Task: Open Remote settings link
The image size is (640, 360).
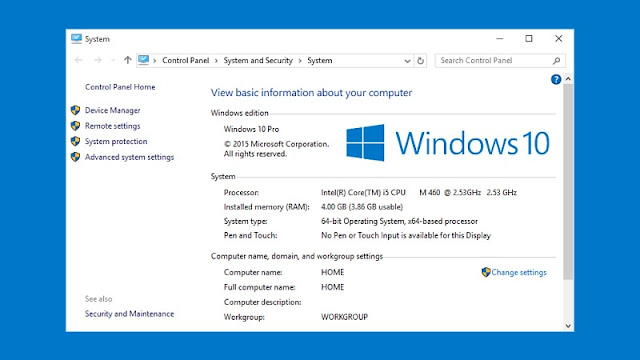Action: 113,126
